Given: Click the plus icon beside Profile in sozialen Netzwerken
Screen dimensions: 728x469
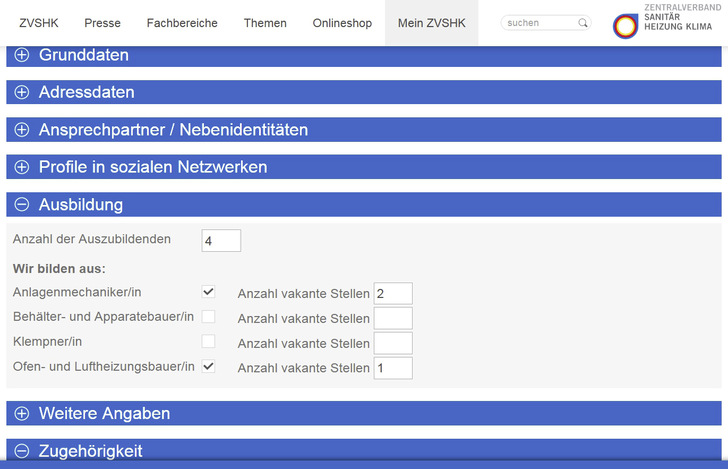Looking at the screenshot, I should click(x=22, y=167).
